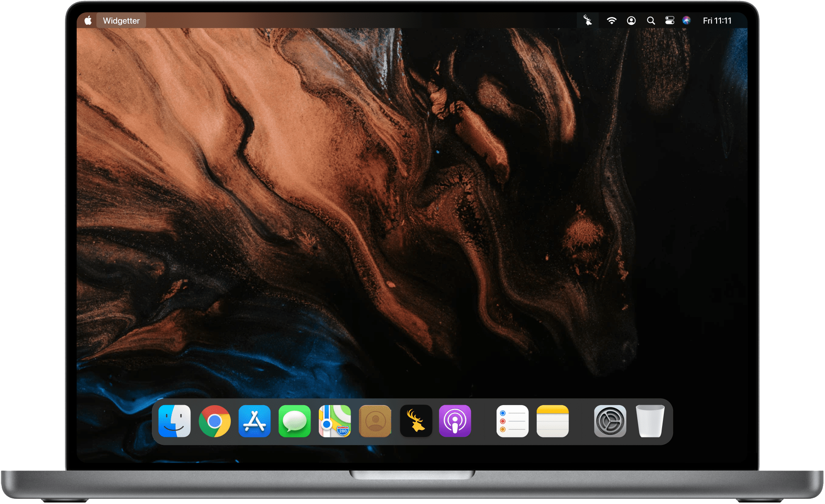Image resolution: width=825 pixels, height=504 pixels.
Task: Open the user account menu bar icon
Action: tap(631, 20)
